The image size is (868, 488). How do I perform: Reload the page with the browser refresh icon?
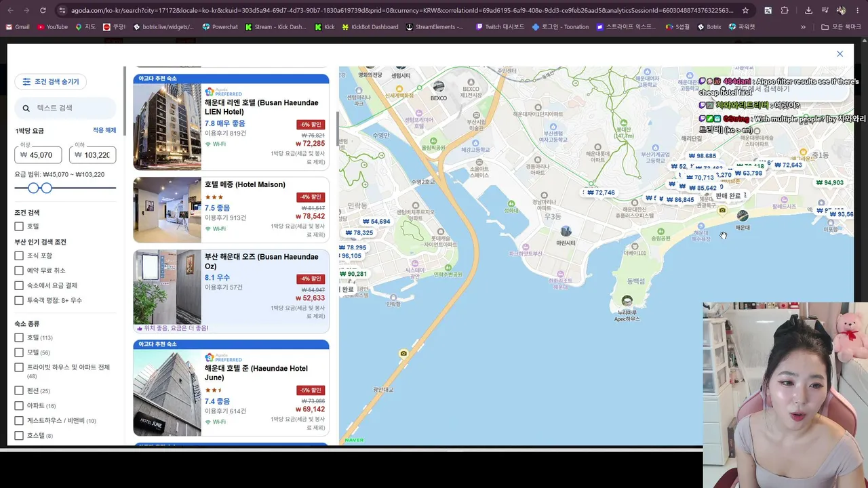(43, 10)
